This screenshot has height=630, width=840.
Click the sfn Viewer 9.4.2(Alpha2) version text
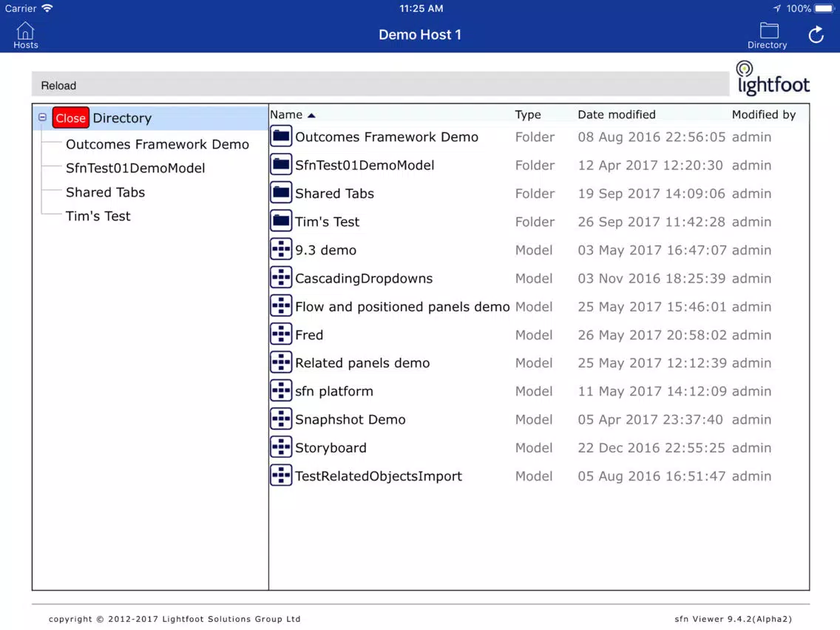pos(733,620)
